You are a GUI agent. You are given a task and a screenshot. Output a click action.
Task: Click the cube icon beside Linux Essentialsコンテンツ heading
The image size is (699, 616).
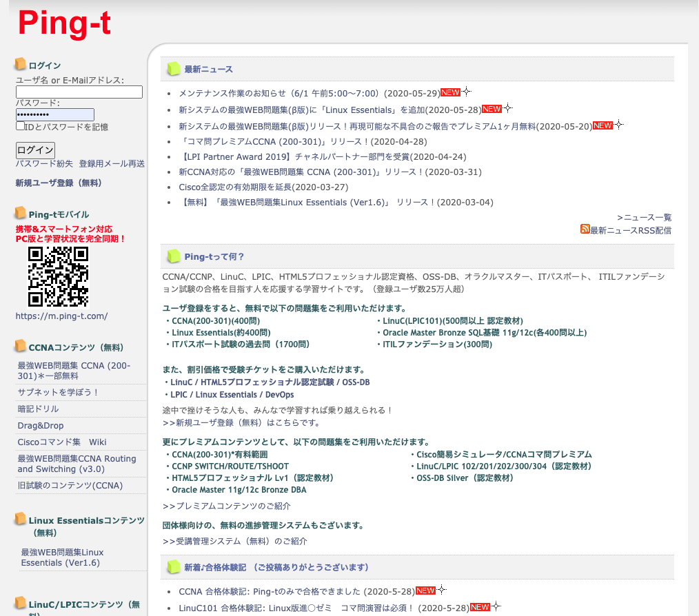(x=20, y=519)
